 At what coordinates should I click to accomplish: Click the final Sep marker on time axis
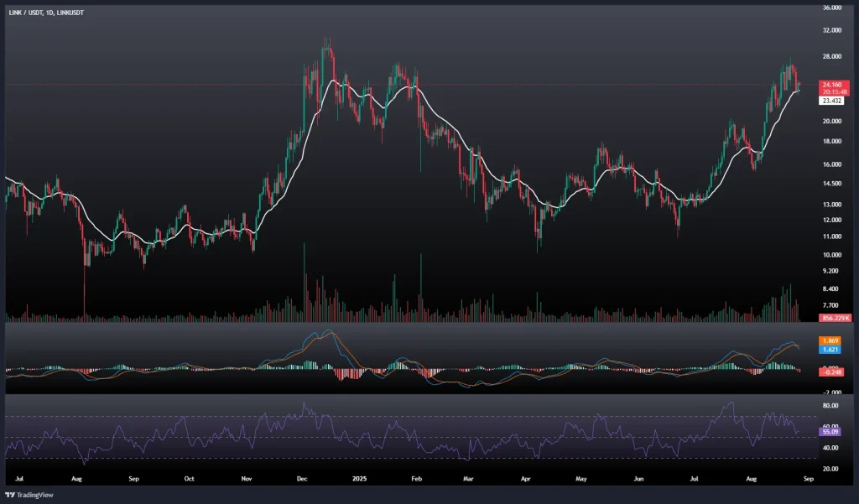(808, 479)
